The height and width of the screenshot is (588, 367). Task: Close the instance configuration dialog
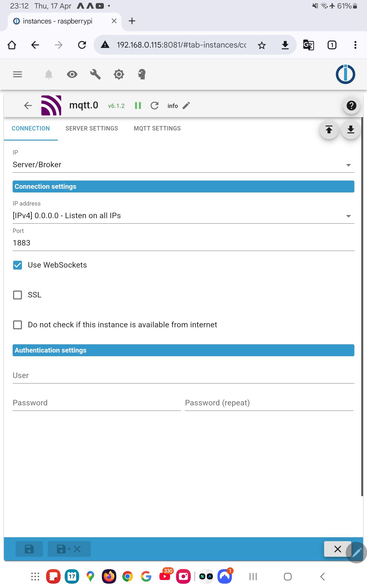pyautogui.click(x=337, y=549)
